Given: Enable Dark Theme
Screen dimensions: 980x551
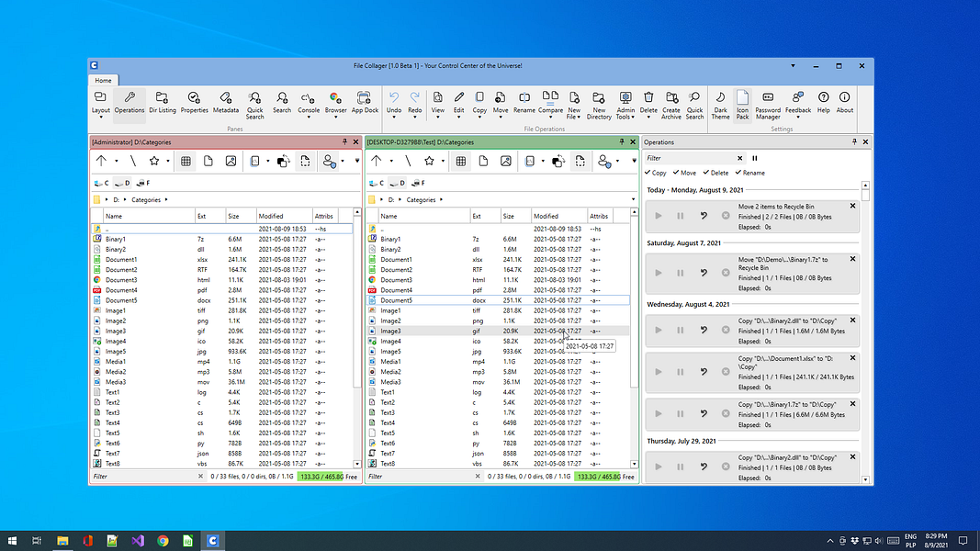Looking at the screenshot, I should point(720,103).
